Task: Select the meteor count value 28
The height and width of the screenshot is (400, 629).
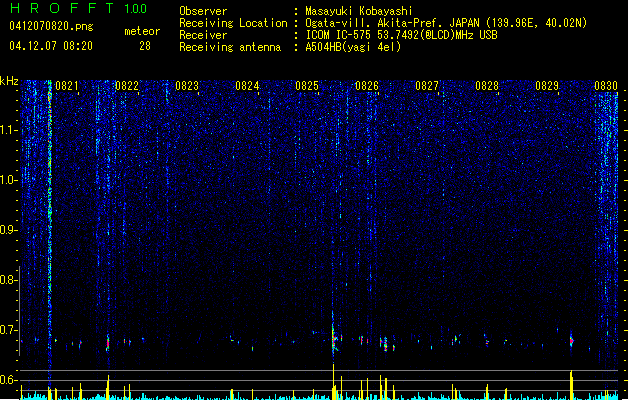Action: pos(145,46)
